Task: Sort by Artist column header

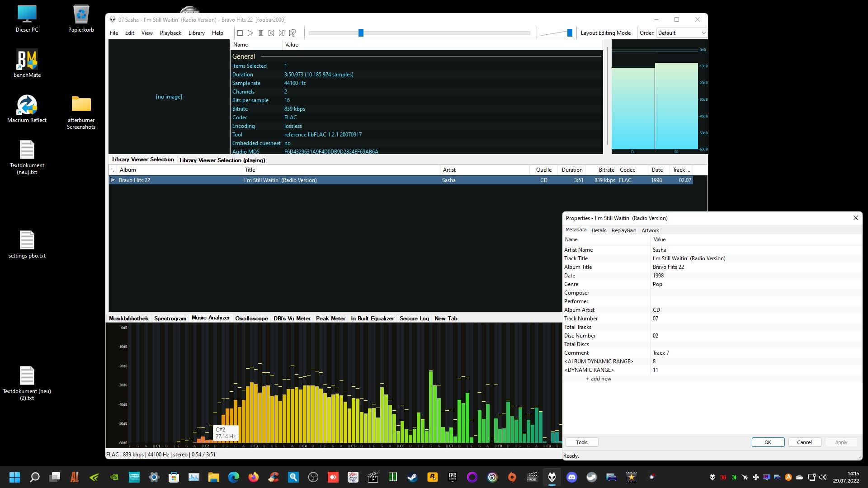Action: (485, 170)
